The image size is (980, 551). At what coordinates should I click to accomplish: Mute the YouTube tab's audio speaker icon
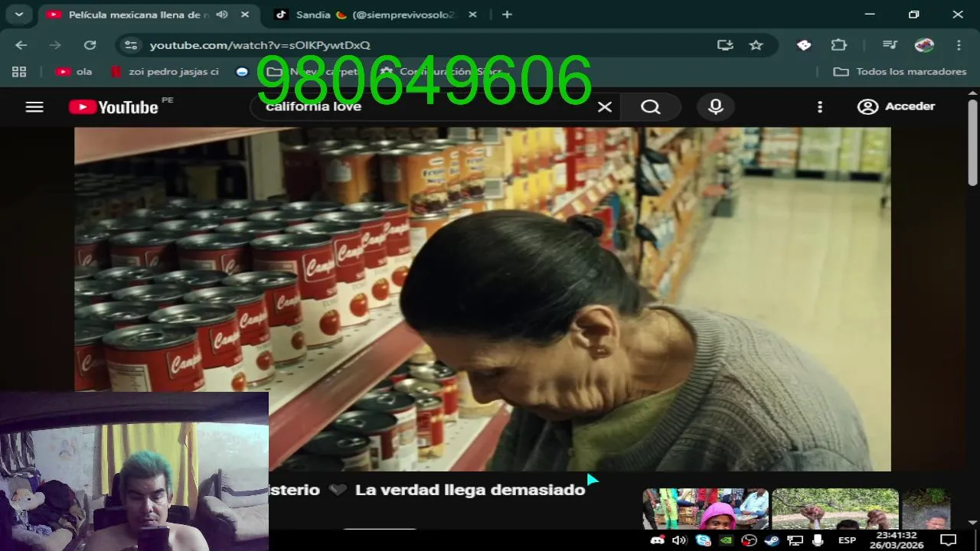point(222,15)
